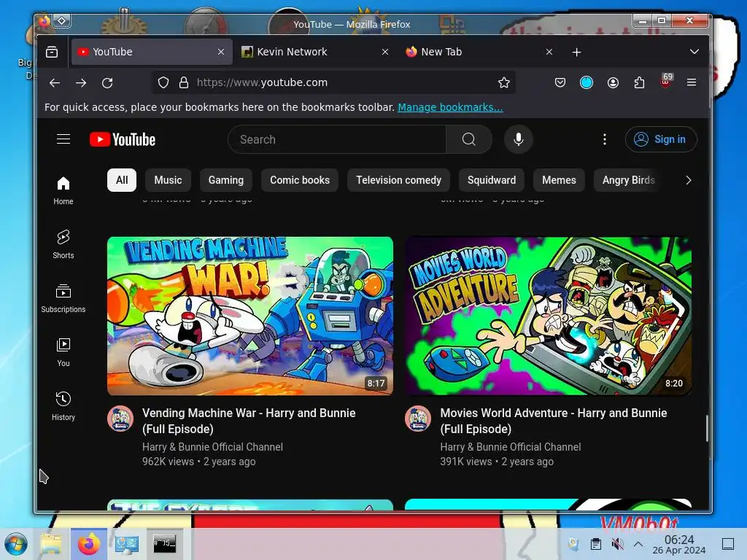The image size is (747, 560).
Task: Open Harry & Bunnie avatar under Vending Machine War
Action: (120, 419)
